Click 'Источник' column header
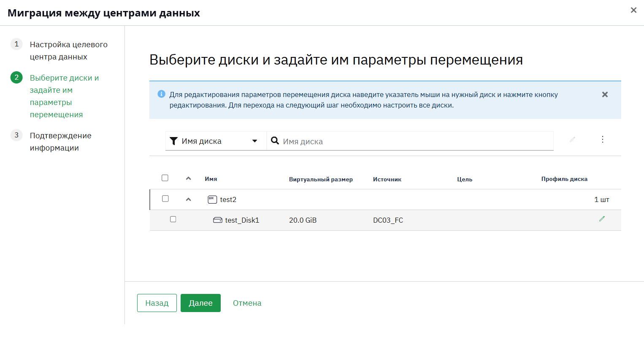 pos(387,179)
